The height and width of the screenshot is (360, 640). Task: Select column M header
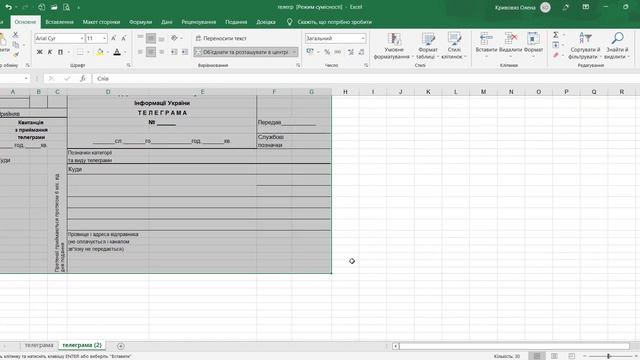pos(483,92)
